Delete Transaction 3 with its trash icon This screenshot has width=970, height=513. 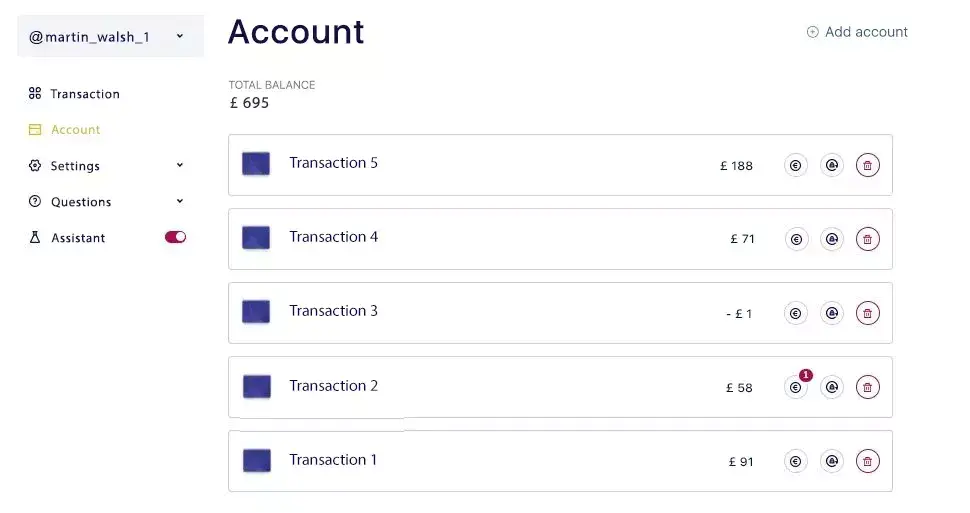pyautogui.click(x=868, y=313)
